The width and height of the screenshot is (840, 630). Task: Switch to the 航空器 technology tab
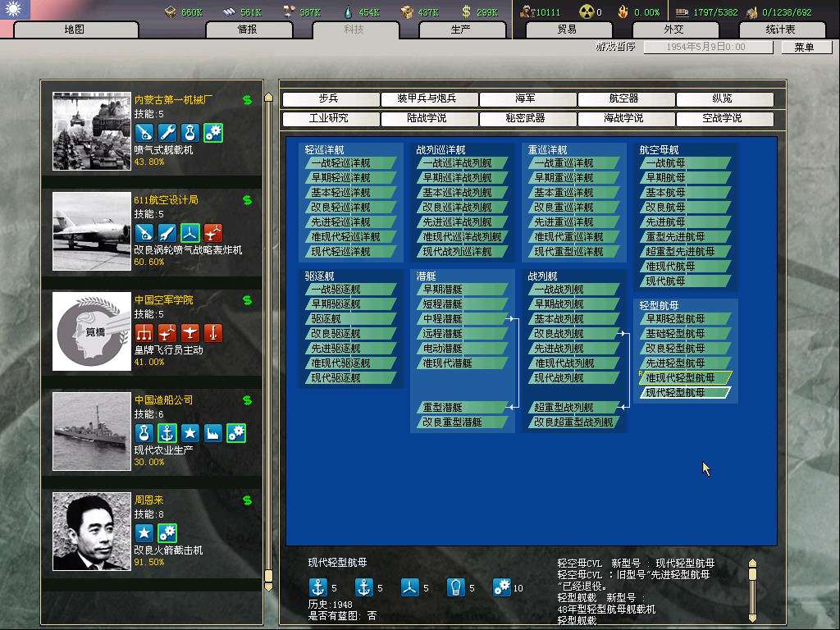(x=626, y=99)
